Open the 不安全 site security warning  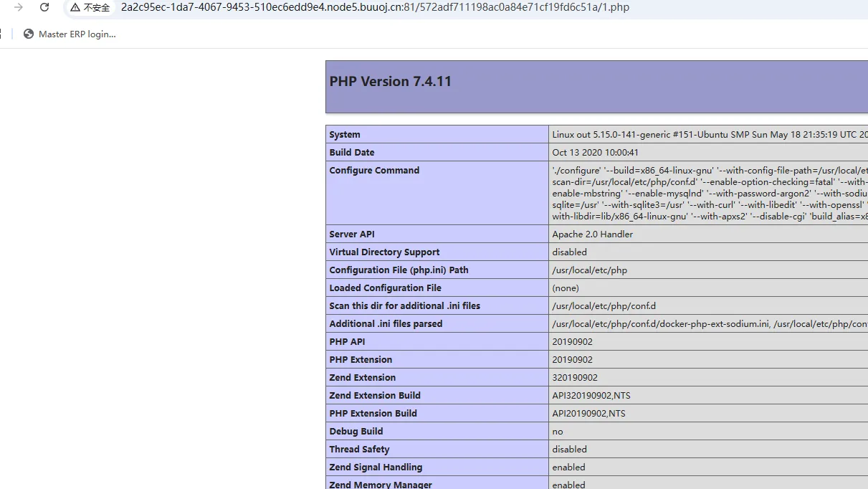pos(90,8)
